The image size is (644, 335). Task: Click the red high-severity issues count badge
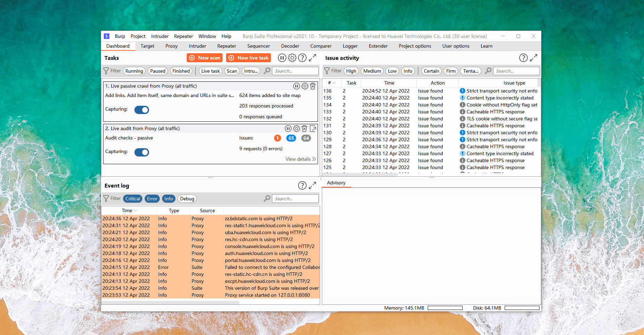tap(277, 138)
